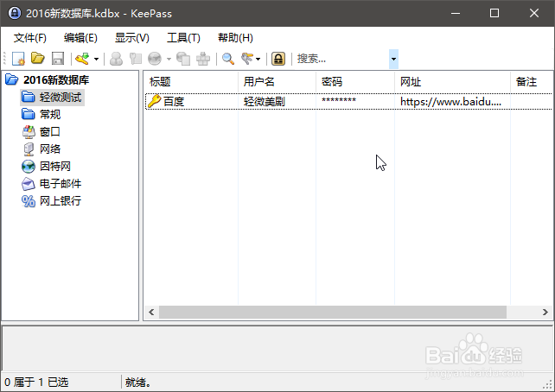Open the 文件(F) menu
This screenshot has height=392, width=555.
[30, 37]
